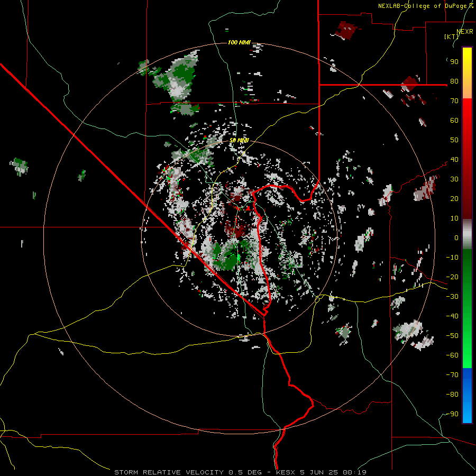Screen dimensions: 476x476
Task: Click the -90 value on the velocity scale
Action: [x=452, y=414]
